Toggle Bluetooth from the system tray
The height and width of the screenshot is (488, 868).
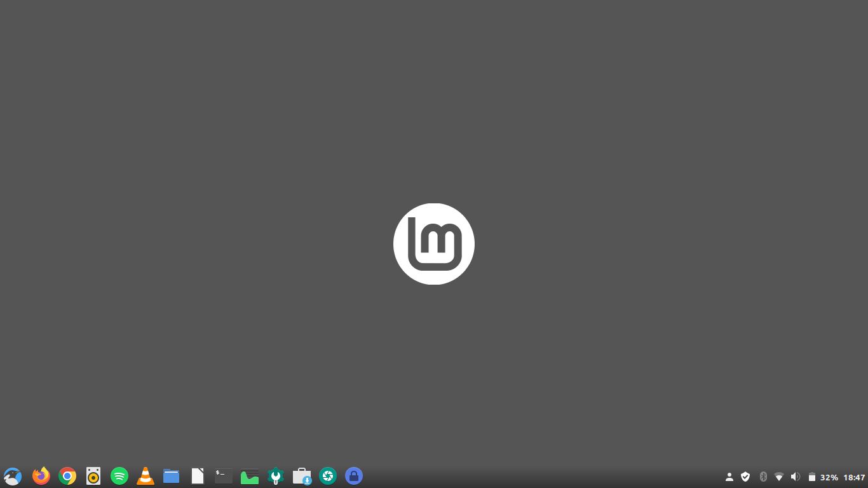(763, 477)
